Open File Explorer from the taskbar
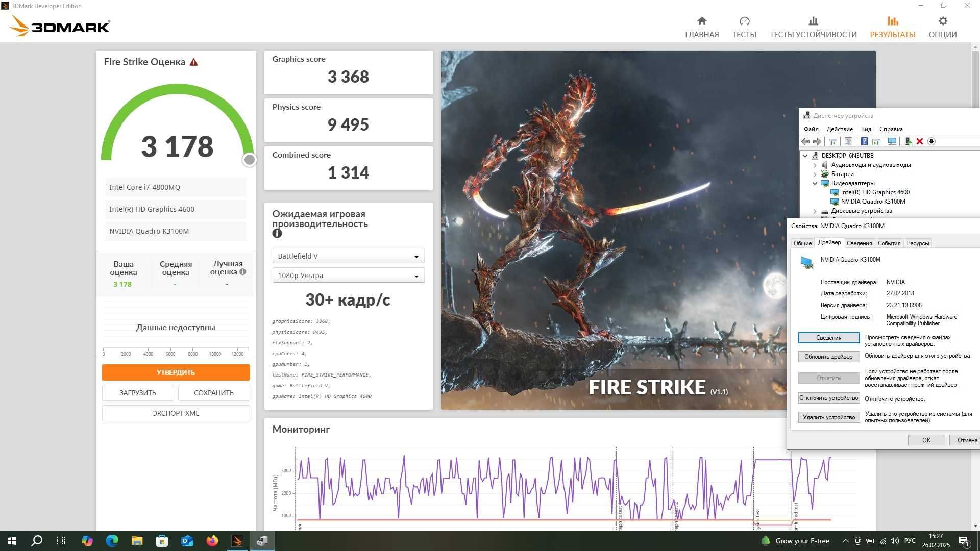The image size is (980, 551). click(x=137, y=541)
